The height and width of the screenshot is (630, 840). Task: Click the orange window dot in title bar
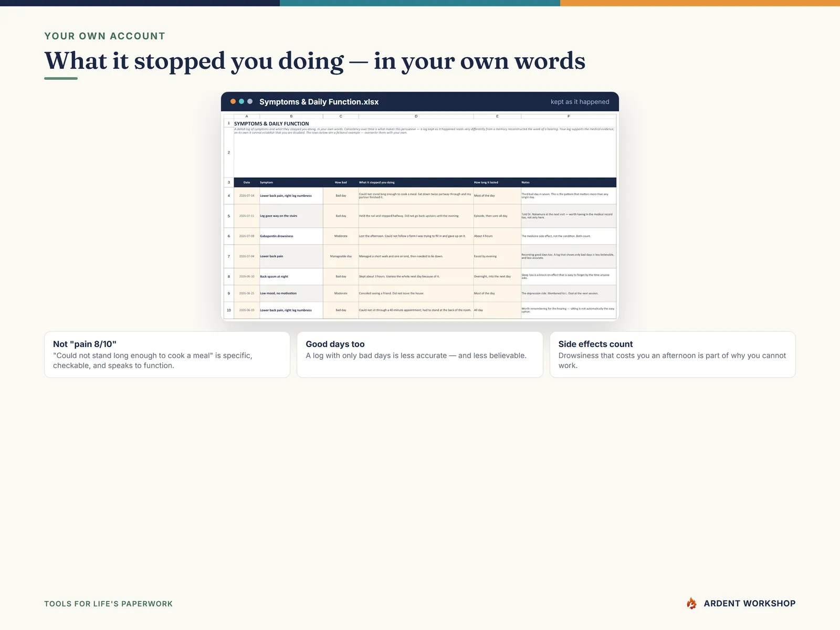coord(233,101)
